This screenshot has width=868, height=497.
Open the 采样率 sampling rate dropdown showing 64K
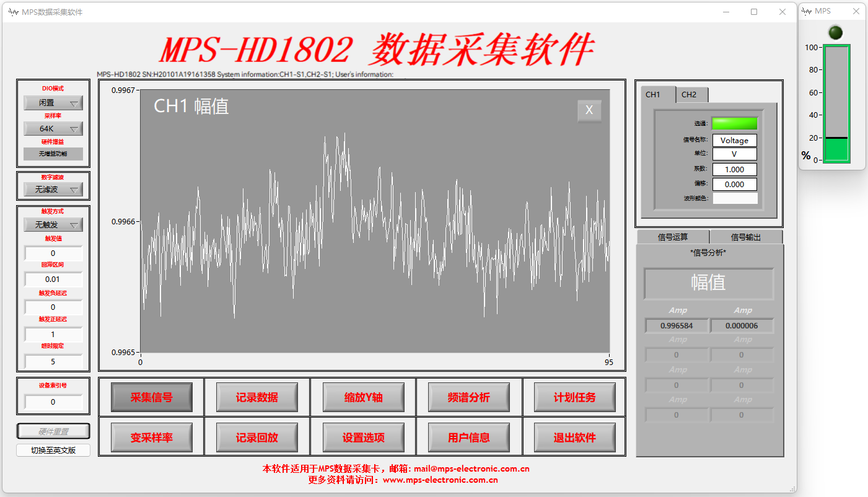click(x=53, y=128)
